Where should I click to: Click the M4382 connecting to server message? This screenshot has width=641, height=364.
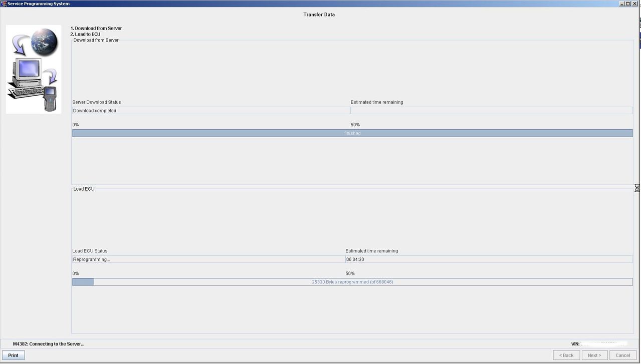[49, 344]
